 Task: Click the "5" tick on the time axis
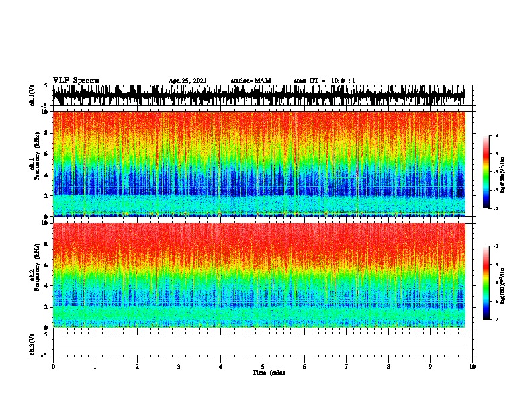[263, 367]
